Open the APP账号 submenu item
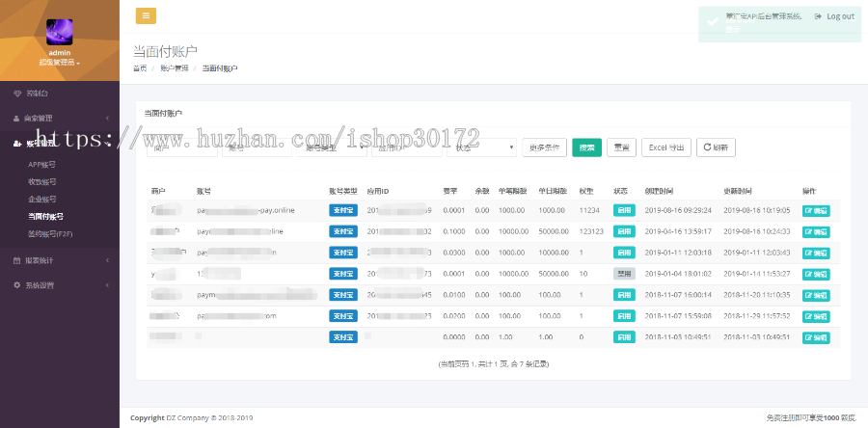Viewport: 868px width, 428px height. [42, 164]
